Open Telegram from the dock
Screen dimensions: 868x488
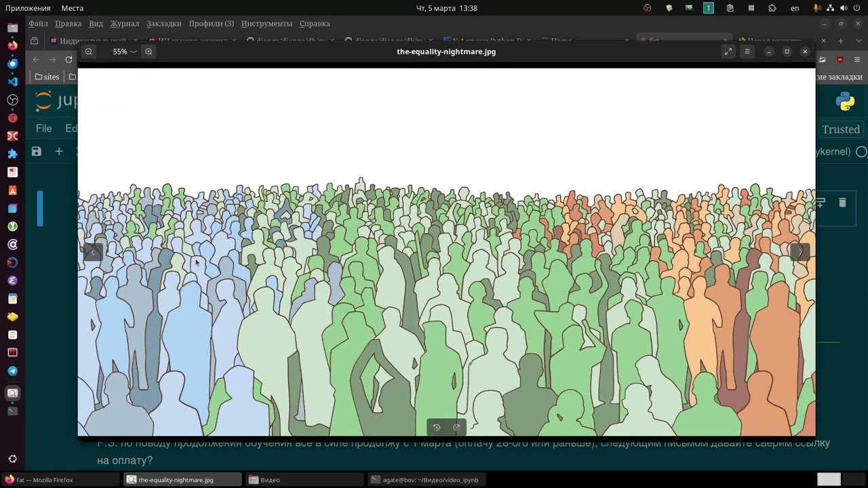coord(12,371)
